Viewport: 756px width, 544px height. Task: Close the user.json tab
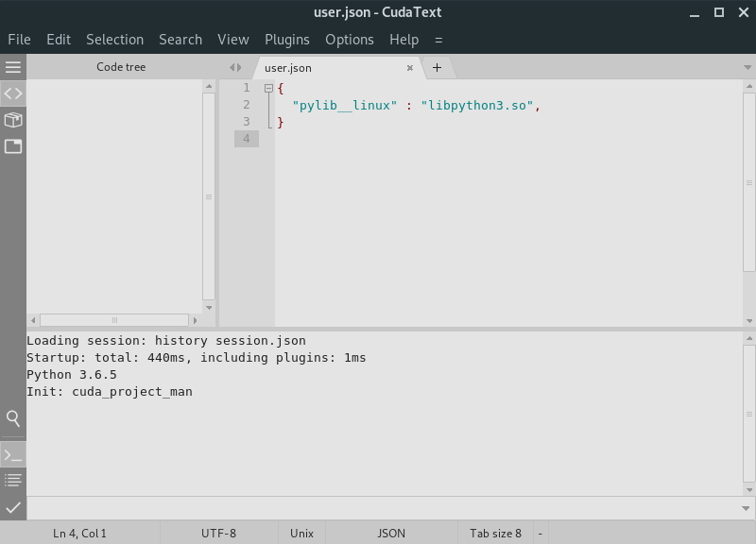click(x=409, y=67)
